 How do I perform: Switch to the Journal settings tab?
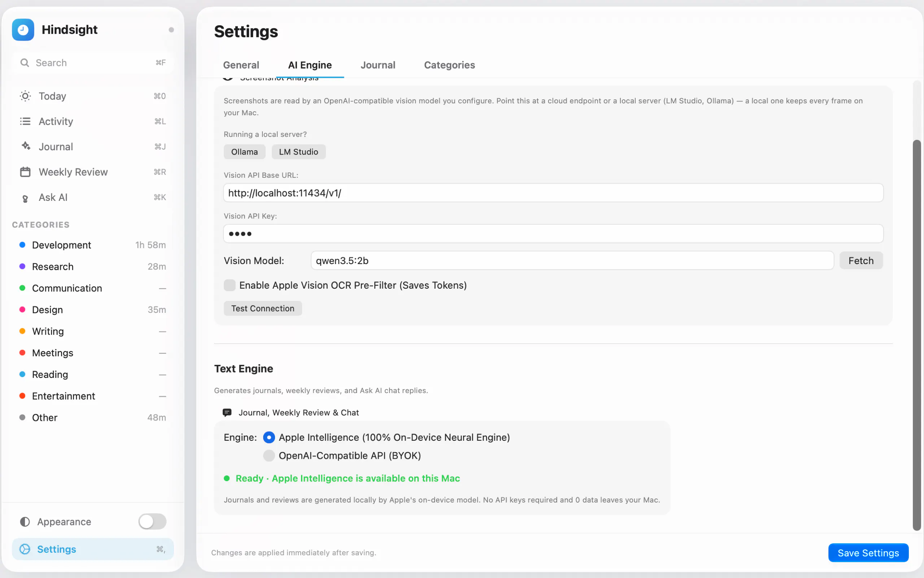coord(378,65)
